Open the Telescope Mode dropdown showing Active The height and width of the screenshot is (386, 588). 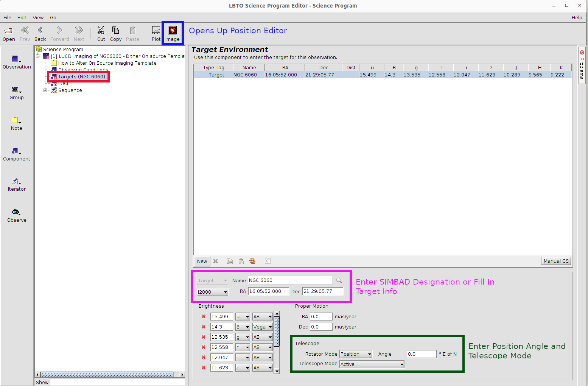(x=372, y=364)
